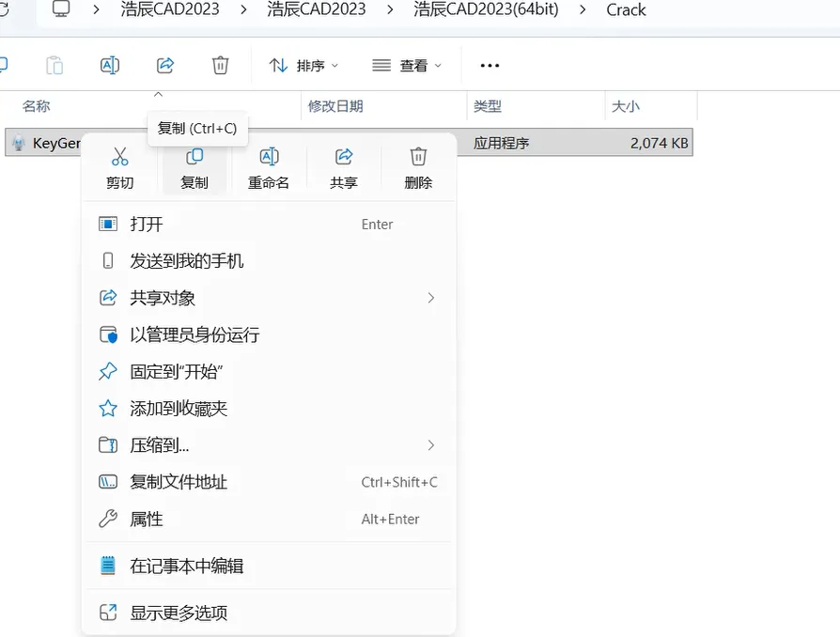The image size is (840, 637).
Task: Click the toolbar Share icon
Action: pos(165,66)
